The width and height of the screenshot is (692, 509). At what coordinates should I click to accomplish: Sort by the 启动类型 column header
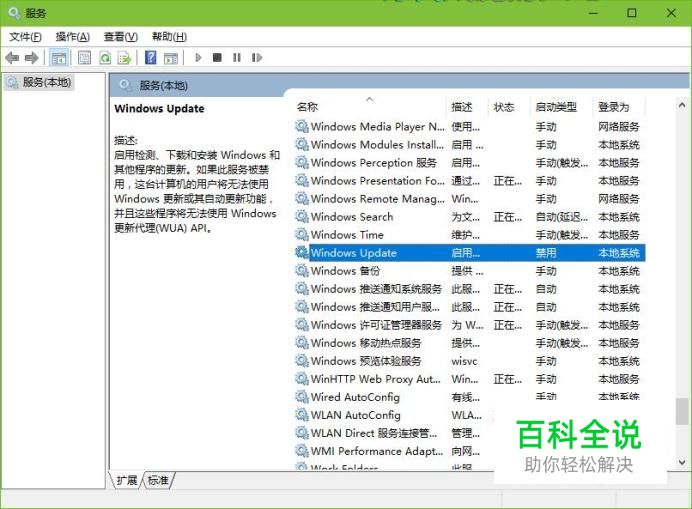(x=561, y=106)
